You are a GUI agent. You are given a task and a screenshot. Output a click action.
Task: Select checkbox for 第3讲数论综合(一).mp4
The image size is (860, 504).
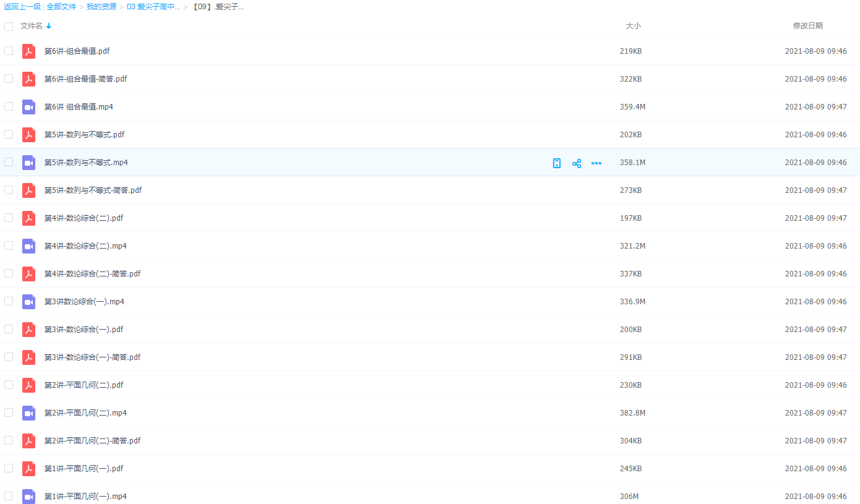pos(9,301)
